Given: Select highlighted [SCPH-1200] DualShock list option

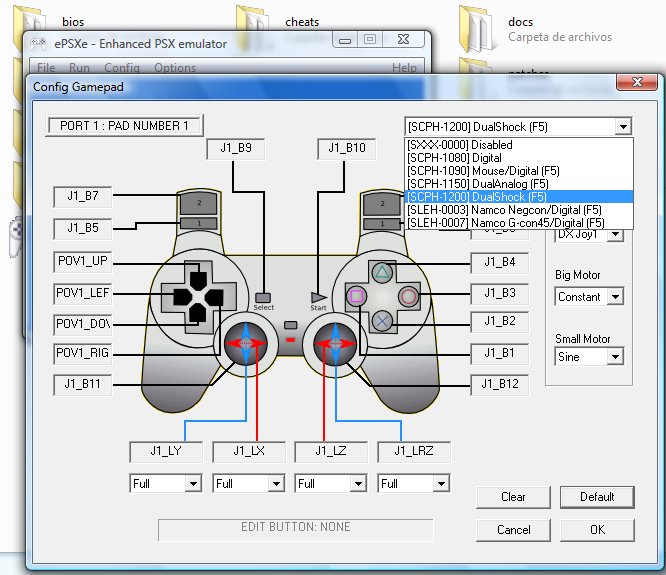Looking at the screenshot, I should [x=519, y=197].
